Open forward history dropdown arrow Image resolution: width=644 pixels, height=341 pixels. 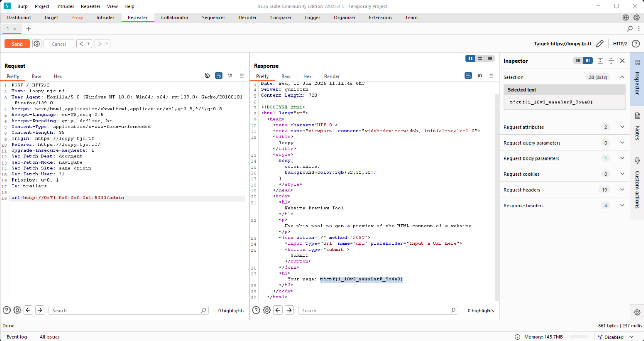coord(107,44)
